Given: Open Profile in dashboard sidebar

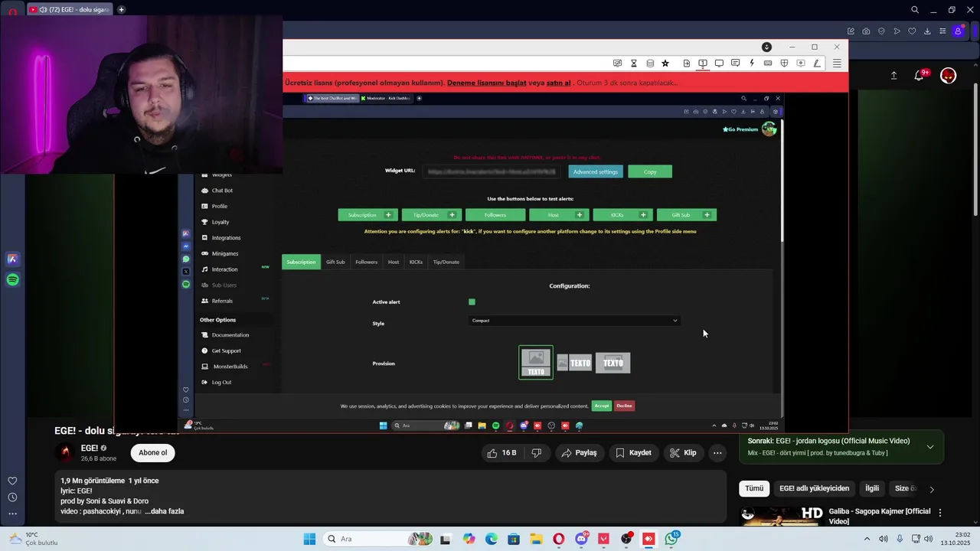Looking at the screenshot, I should point(220,206).
